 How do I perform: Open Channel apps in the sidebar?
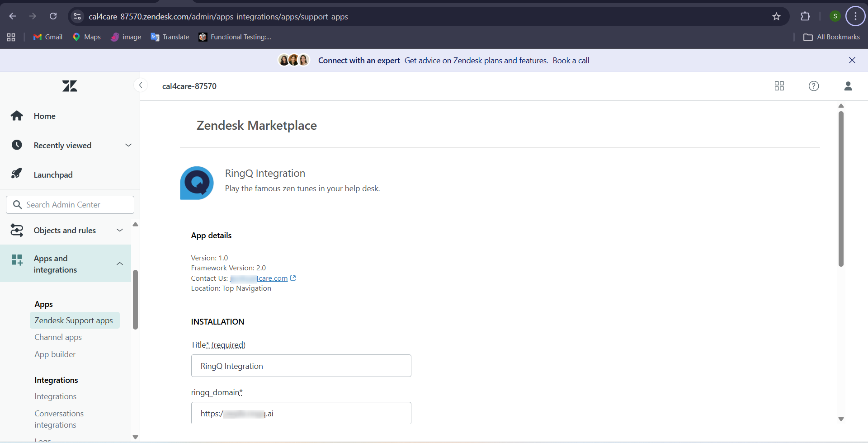click(58, 337)
